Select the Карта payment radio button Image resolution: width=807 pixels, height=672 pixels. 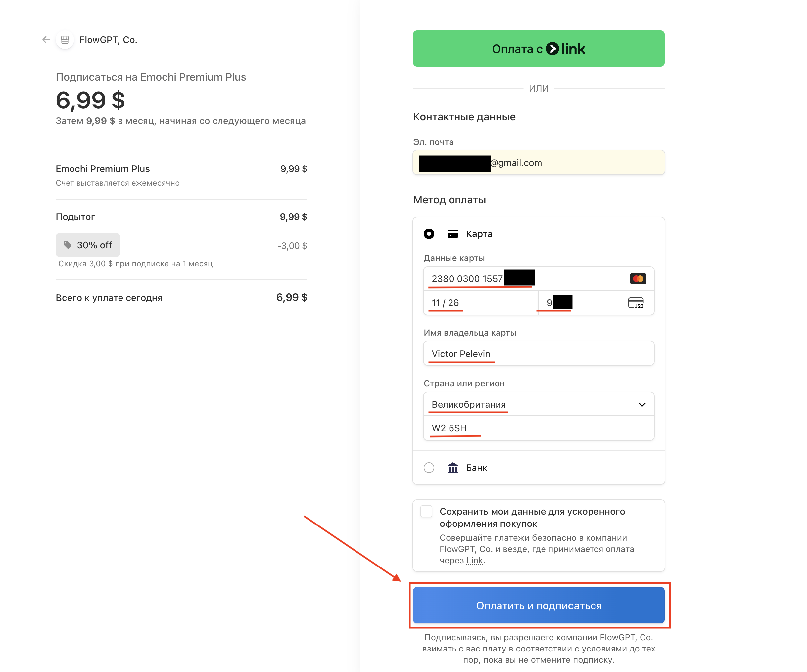pyautogui.click(x=429, y=234)
